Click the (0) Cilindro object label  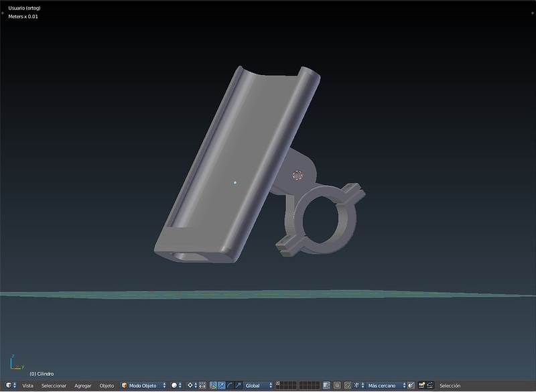click(x=42, y=374)
